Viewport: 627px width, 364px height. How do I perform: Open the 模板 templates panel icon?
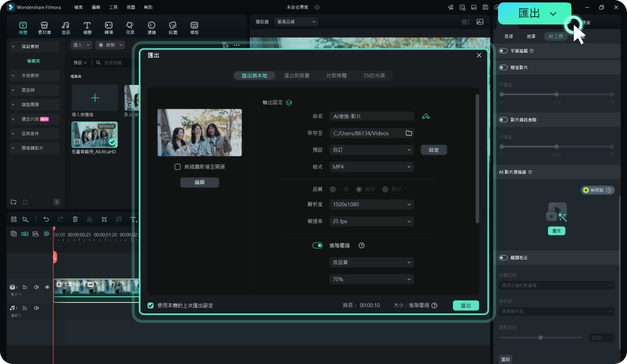[x=194, y=28]
